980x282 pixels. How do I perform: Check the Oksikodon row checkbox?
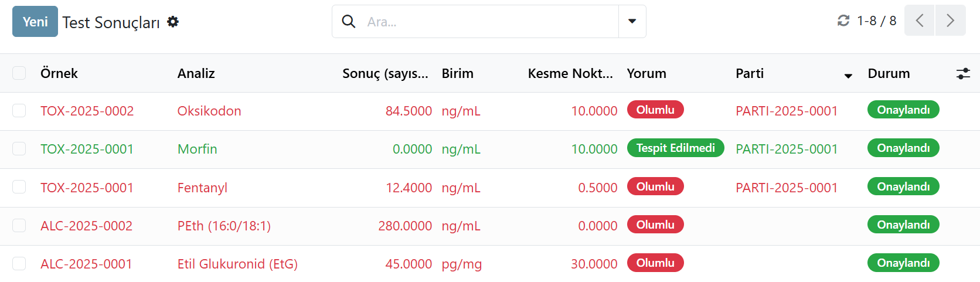[19, 111]
